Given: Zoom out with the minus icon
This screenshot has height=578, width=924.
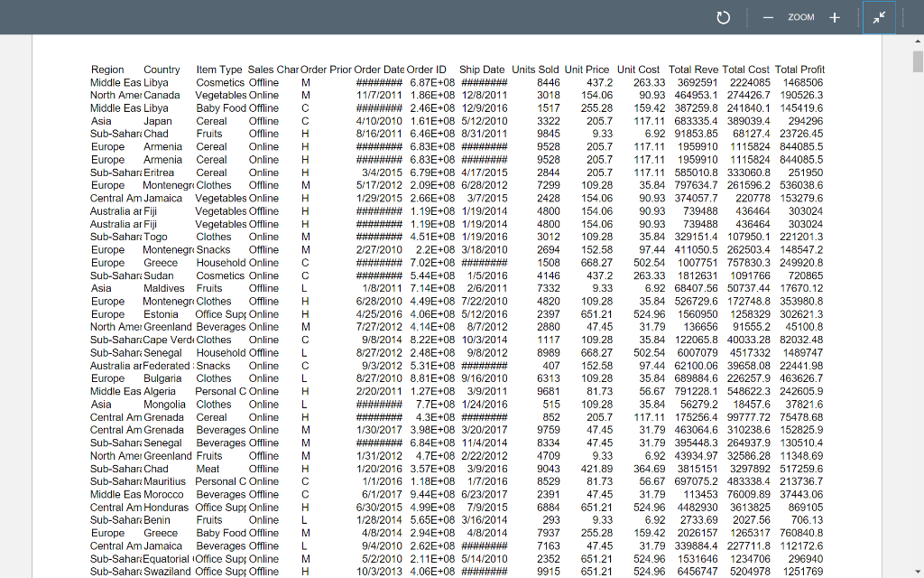Looking at the screenshot, I should (x=768, y=18).
